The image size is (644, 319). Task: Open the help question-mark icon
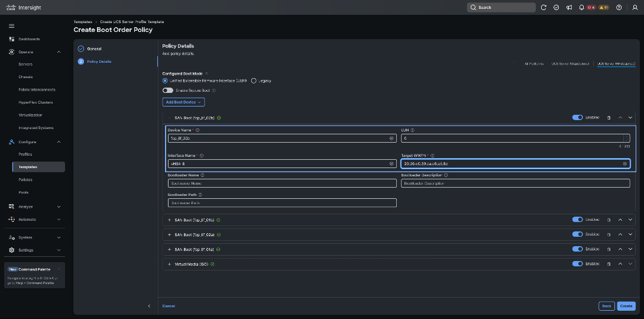(619, 8)
